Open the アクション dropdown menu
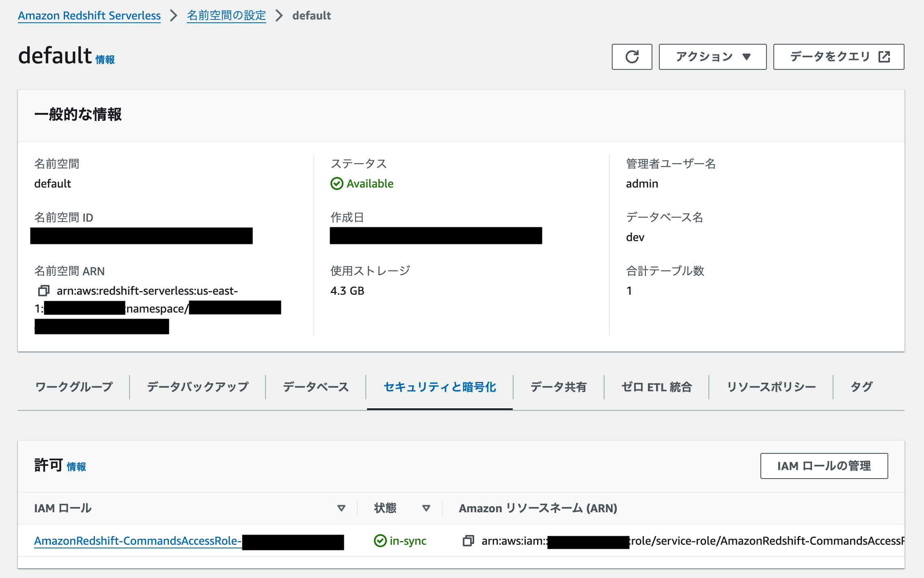The height and width of the screenshot is (578, 924). click(x=712, y=57)
